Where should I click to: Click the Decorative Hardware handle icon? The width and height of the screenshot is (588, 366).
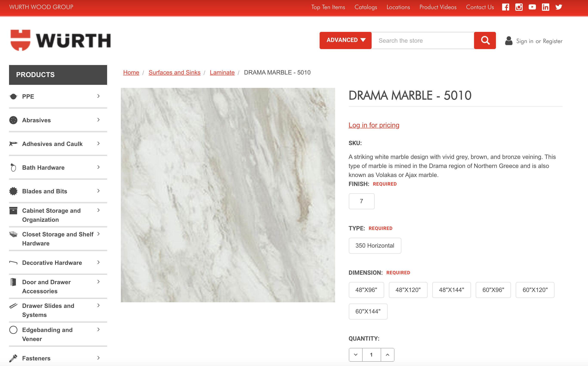[13, 263]
